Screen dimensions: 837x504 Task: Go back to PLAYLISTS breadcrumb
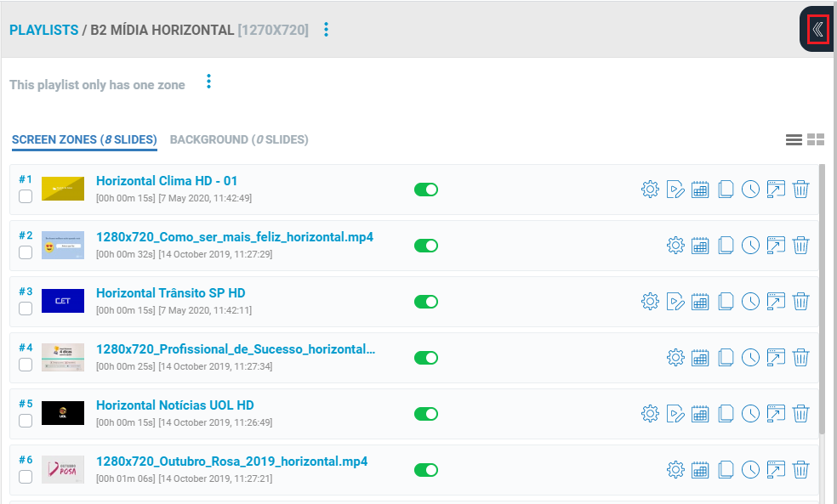(43, 30)
